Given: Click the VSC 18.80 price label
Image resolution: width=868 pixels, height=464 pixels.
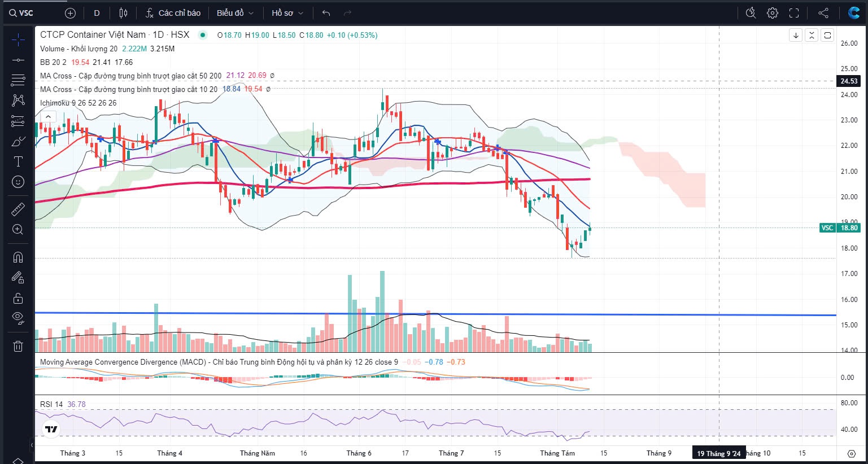Looking at the screenshot, I should [840, 228].
